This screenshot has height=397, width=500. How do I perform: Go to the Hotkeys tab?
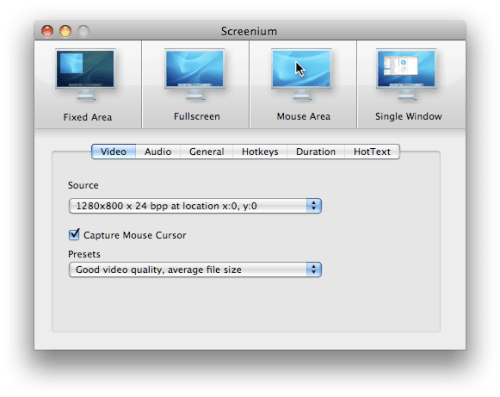point(260,152)
